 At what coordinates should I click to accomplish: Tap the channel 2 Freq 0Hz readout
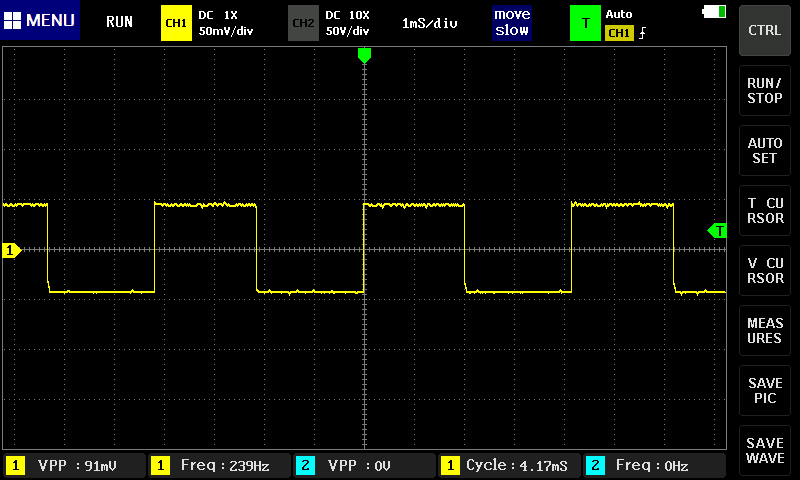click(x=655, y=465)
